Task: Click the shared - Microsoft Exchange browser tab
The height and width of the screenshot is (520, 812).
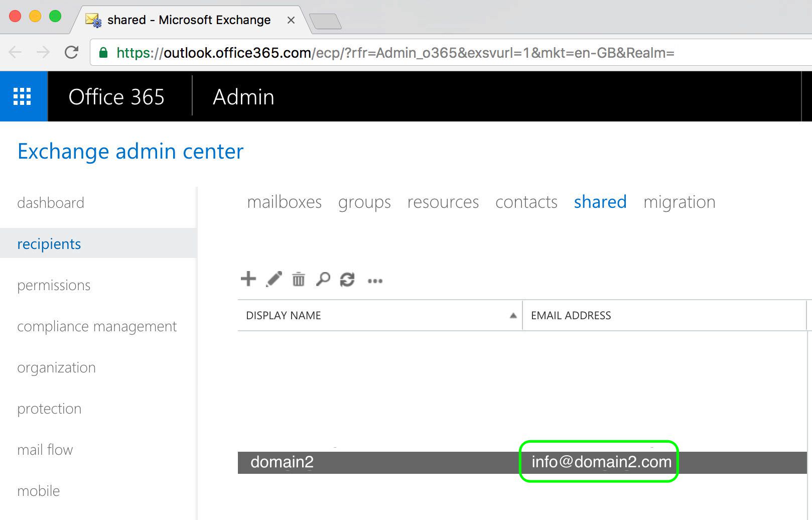Action: point(189,20)
